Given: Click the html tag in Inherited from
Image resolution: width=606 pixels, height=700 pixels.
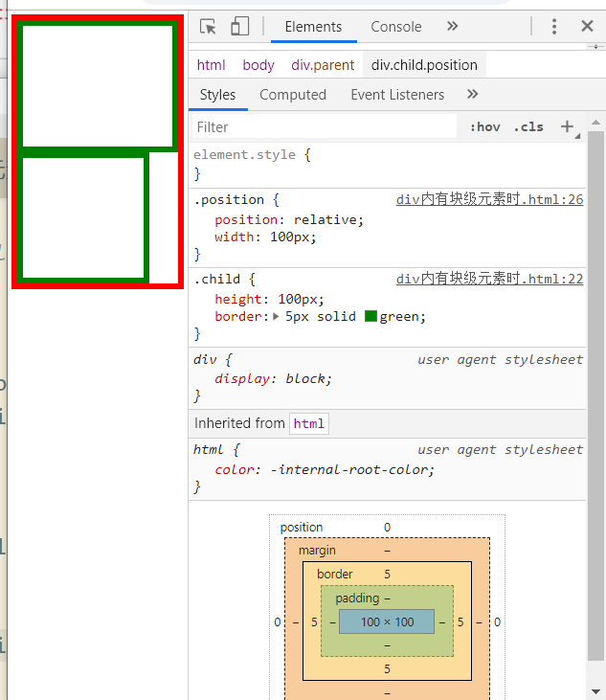Looking at the screenshot, I should click(x=309, y=423).
